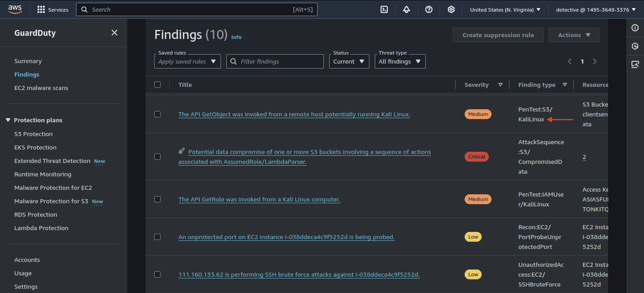Collapse the Protection plans section
The height and width of the screenshot is (293, 644).
click(8, 120)
